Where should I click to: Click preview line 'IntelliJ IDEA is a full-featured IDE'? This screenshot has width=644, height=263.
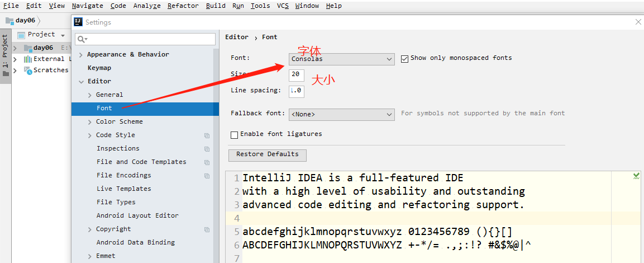tap(353, 178)
